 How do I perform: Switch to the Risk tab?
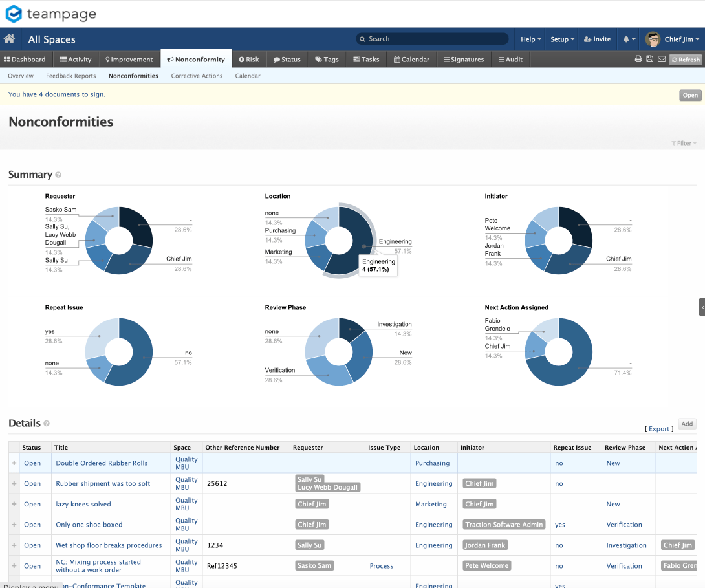[248, 60]
